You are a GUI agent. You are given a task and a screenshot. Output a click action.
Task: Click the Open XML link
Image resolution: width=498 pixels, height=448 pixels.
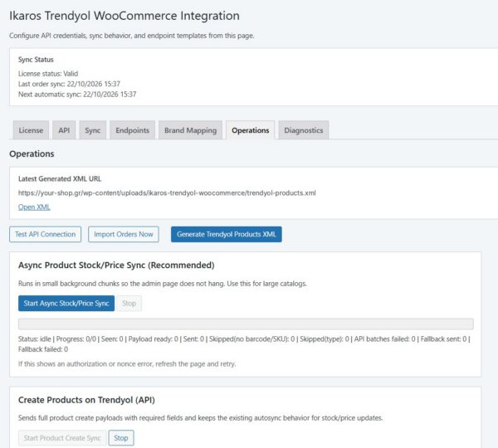[34, 207]
